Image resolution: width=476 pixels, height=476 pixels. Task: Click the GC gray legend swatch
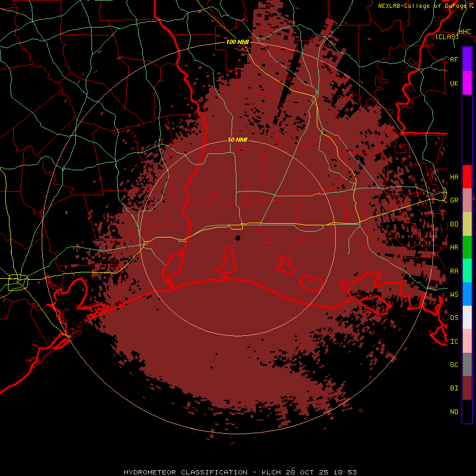click(x=467, y=364)
